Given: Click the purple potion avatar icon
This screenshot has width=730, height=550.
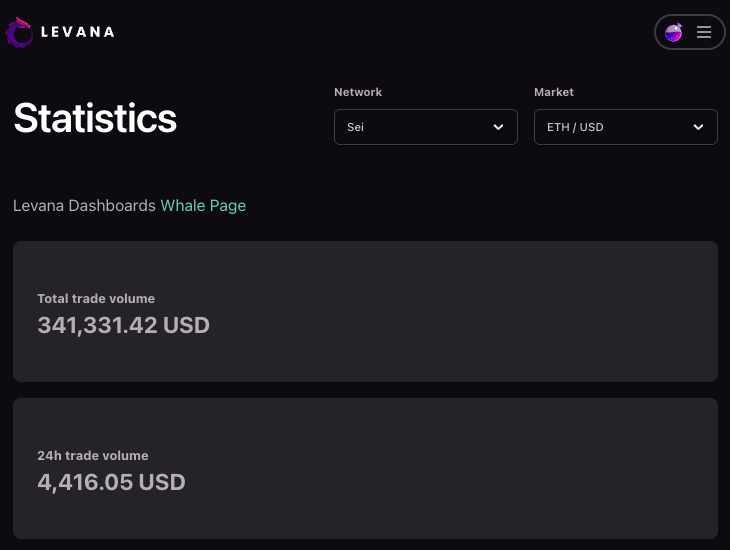Looking at the screenshot, I should [674, 32].
